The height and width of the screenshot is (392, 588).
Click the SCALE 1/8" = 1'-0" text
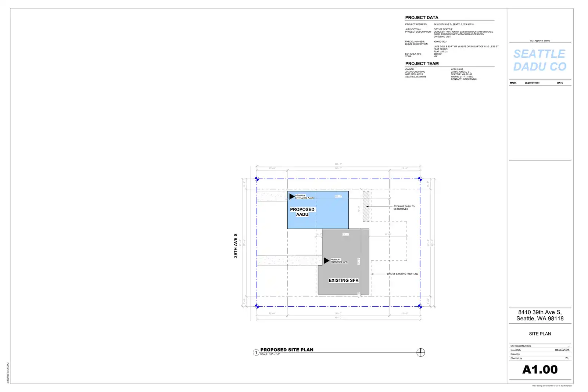[x=270, y=354]
